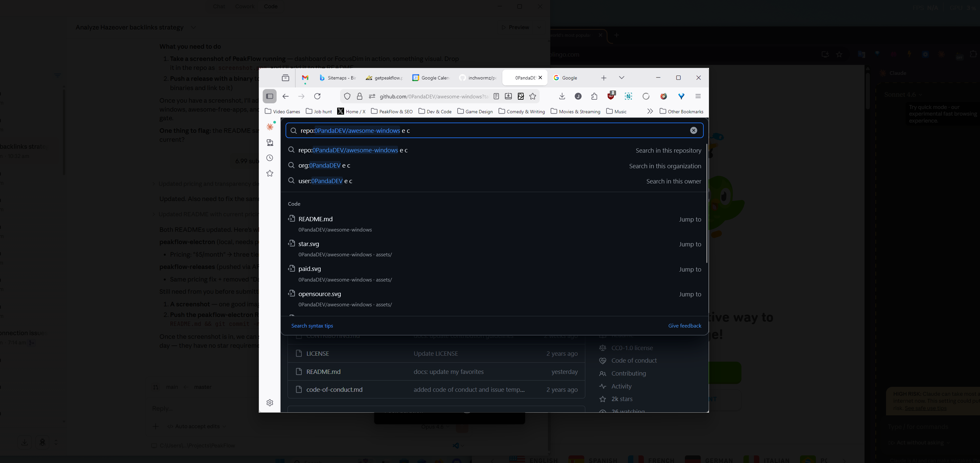Click the Reader view icon in URL bar

pyautogui.click(x=496, y=96)
